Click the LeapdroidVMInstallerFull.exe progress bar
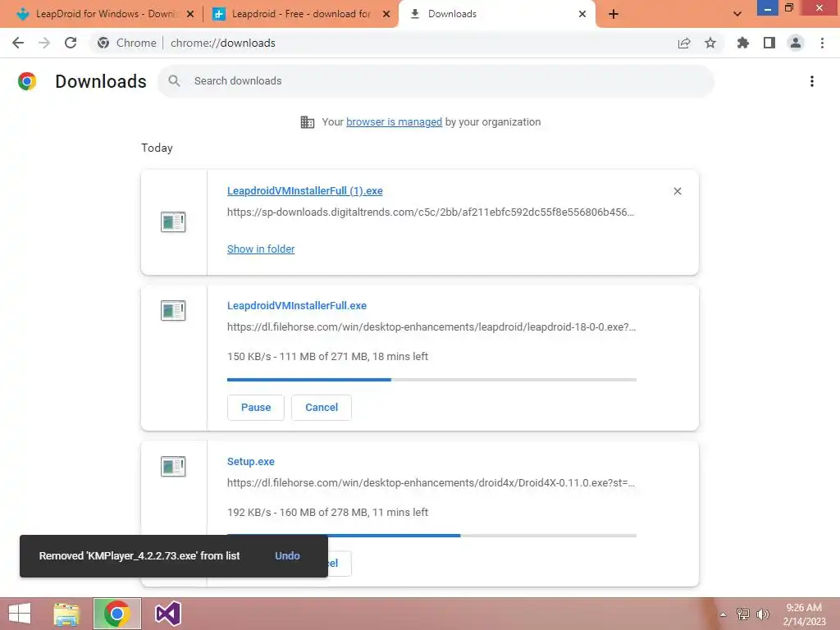 tap(431, 380)
